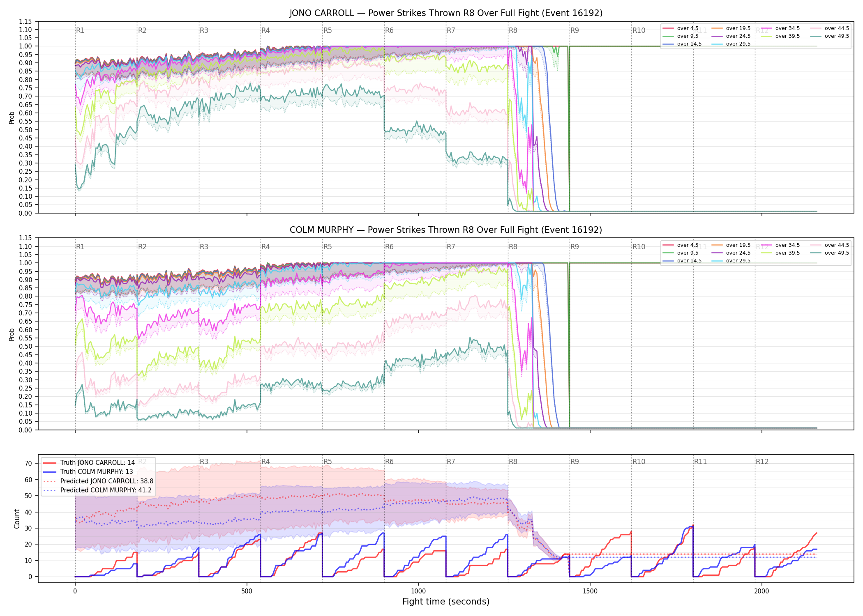This screenshot has width=863, height=616.
Task: Select 'over 29.5' legend entry in Colm Murphy chart
Action: (x=731, y=261)
